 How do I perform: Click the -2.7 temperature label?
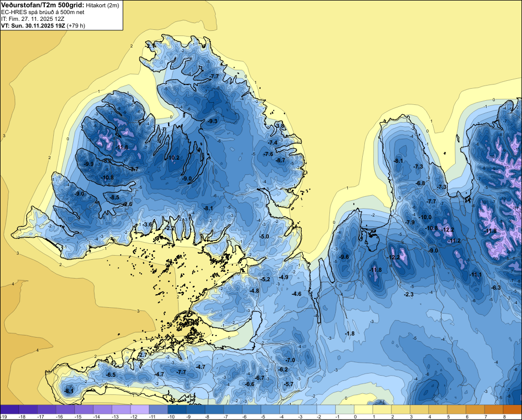142,355
